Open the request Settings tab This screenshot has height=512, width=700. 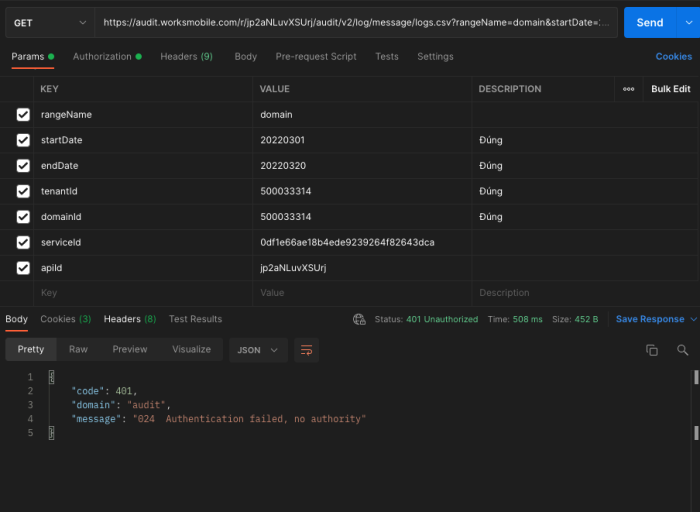435,57
